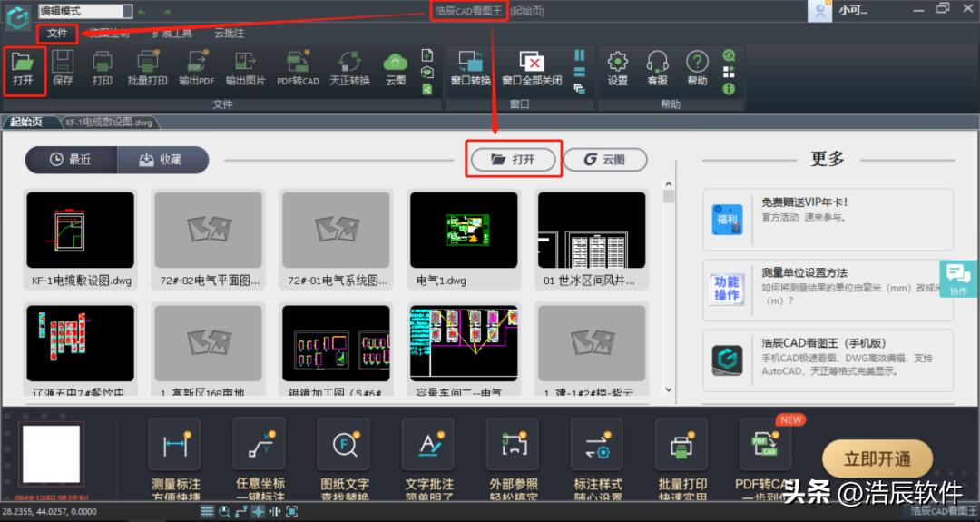Open the 电气1.dwg drawing thumbnail
This screenshot has height=522, width=980.
click(x=464, y=230)
